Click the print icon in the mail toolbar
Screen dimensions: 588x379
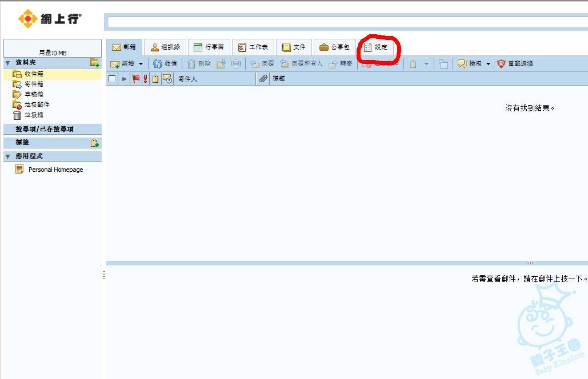235,64
